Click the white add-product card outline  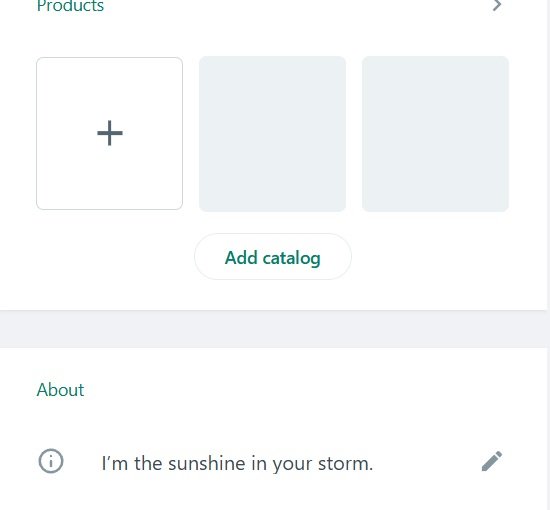point(109,133)
